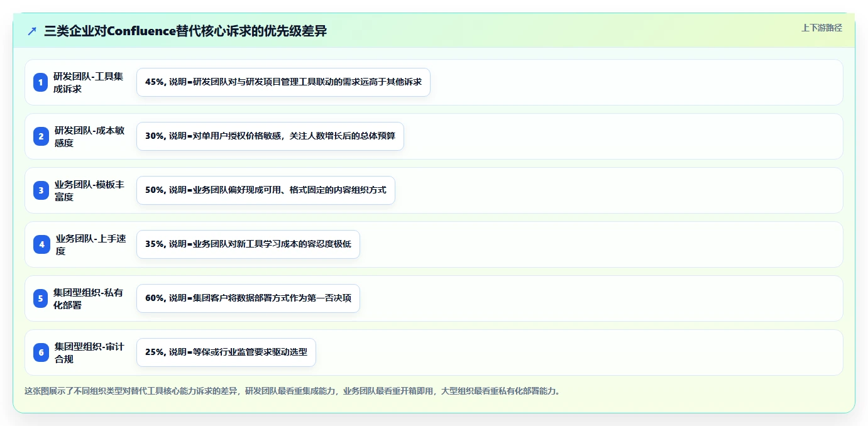Click the 上下游路径 label in the header

(821, 28)
